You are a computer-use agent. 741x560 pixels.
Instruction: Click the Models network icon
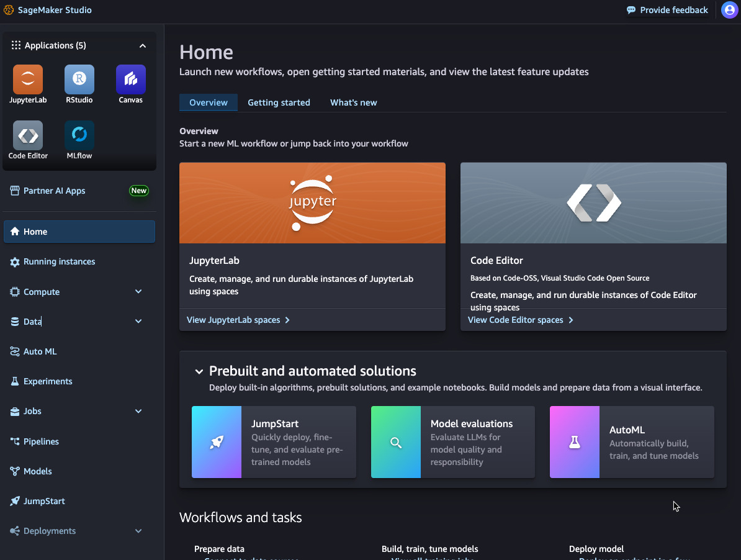(x=15, y=471)
